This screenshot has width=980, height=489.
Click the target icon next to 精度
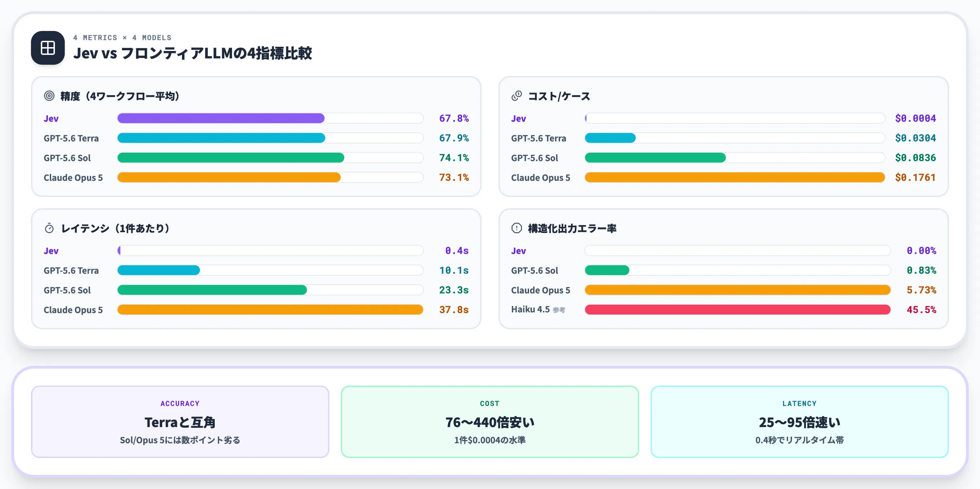click(49, 96)
